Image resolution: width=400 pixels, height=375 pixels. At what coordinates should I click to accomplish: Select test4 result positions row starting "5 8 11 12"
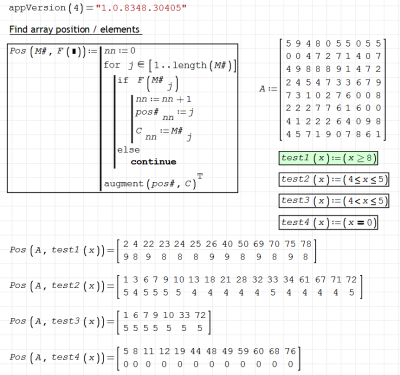pos(209,351)
